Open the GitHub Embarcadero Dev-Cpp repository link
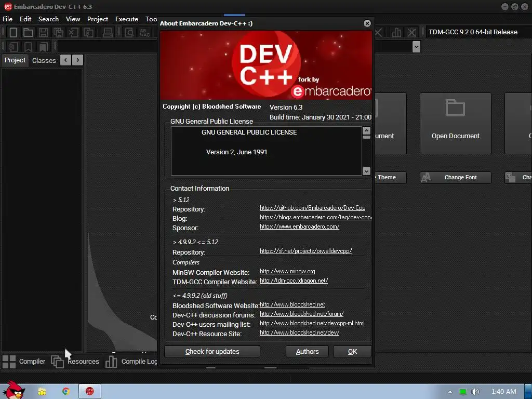Viewport: 532px width, 399px height. pos(312,208)
